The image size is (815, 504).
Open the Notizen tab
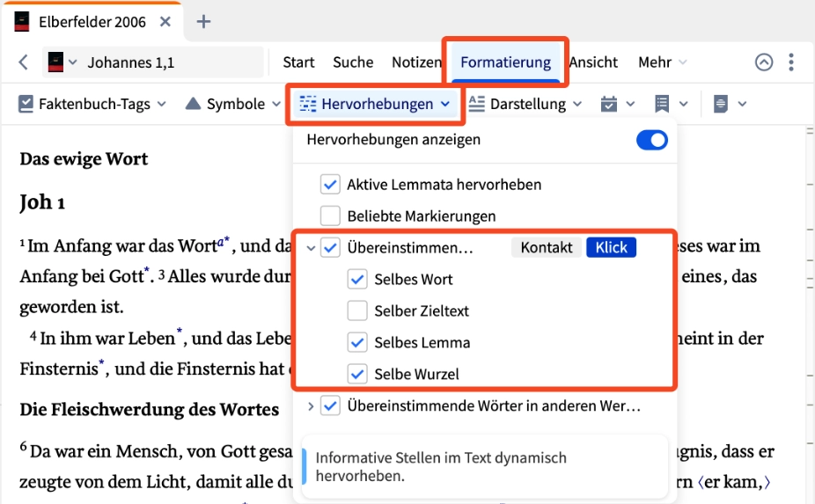(x=416, y=62)
